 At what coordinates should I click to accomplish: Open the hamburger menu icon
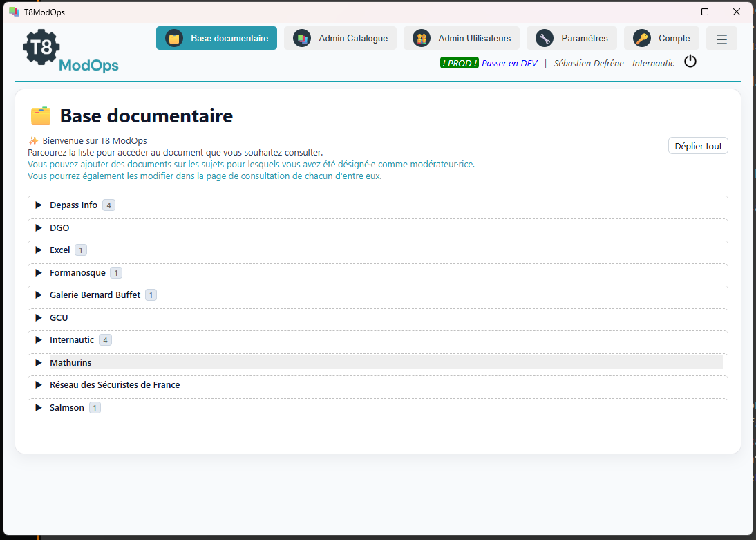tap(721, 39)
